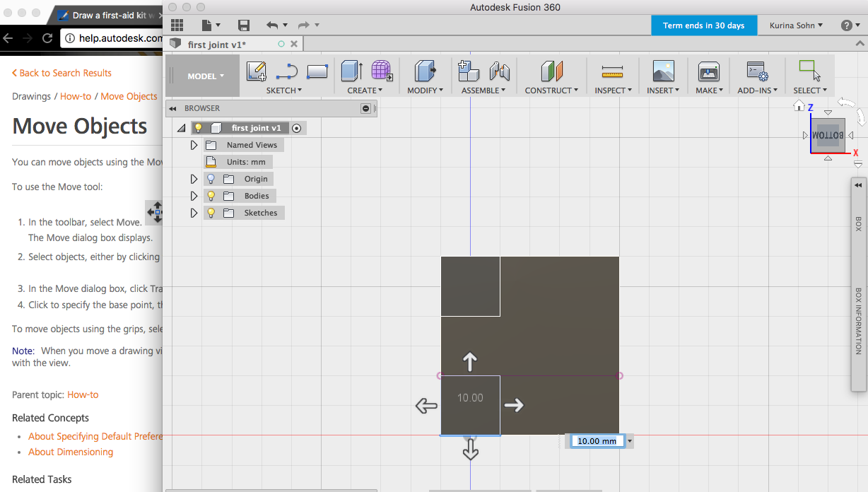This screenshot has height=492, width=868.
Task: Click the How-to breadcrumb link
Action: pos(76,96)
